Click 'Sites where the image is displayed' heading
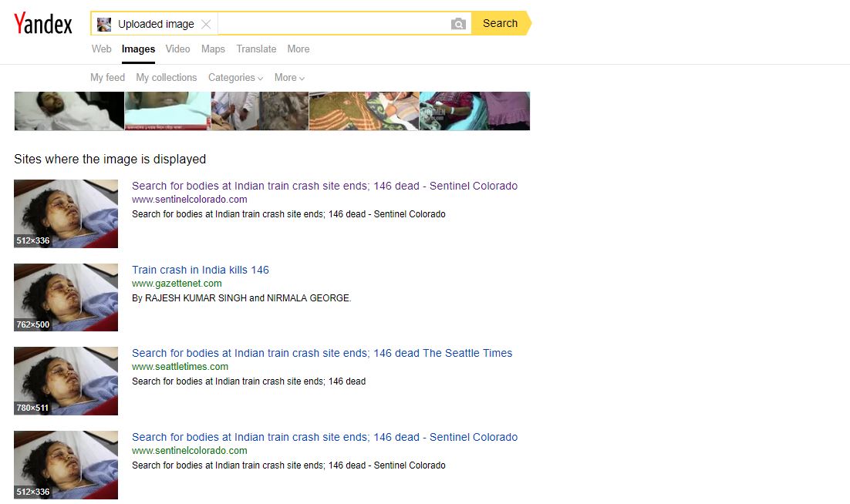This screenshot has width=850, height=504. click(110, 160)
